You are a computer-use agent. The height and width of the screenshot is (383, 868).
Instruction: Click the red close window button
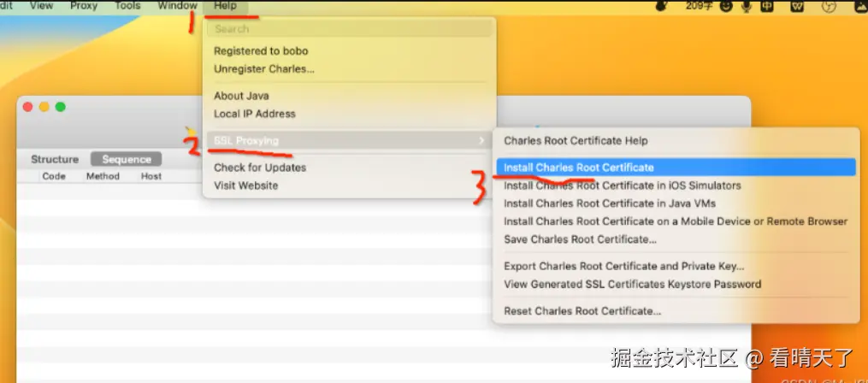(27, 107)
